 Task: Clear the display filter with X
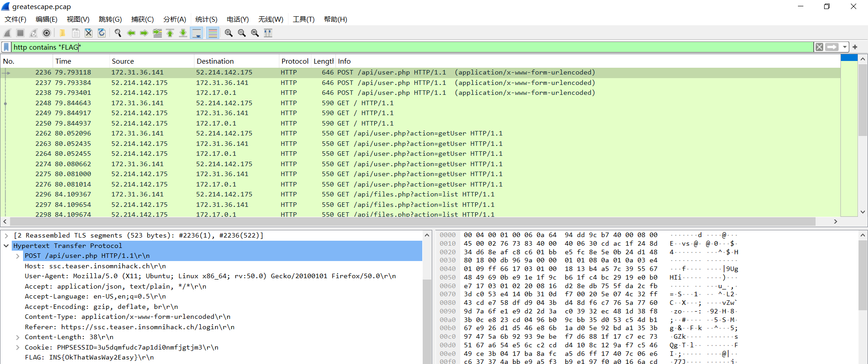point(819,47)
